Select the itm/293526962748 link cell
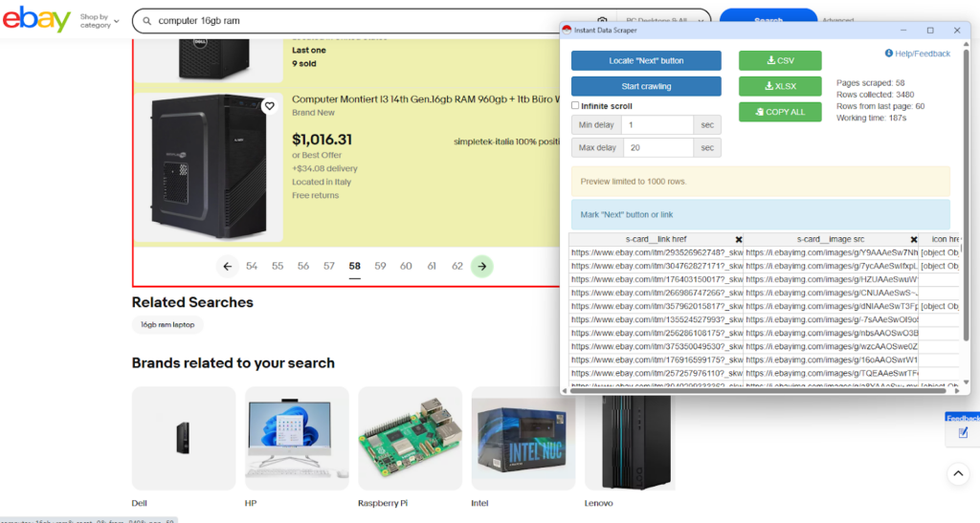 pos(657,252)
